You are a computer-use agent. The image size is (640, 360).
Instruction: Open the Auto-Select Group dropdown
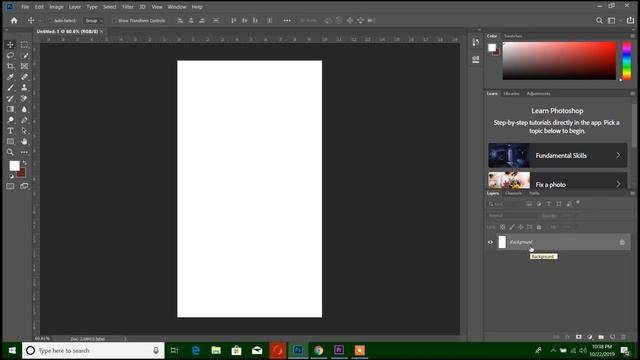[93, 20]
